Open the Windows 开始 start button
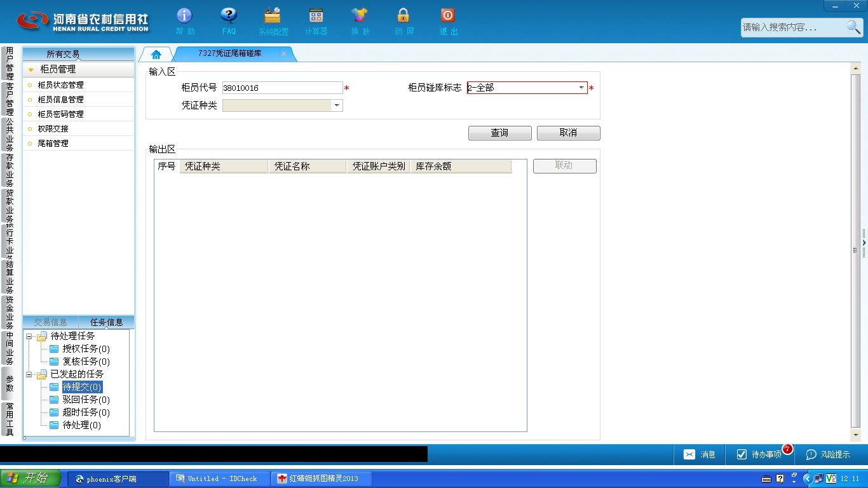868x488 pixels. click(30, 478)
